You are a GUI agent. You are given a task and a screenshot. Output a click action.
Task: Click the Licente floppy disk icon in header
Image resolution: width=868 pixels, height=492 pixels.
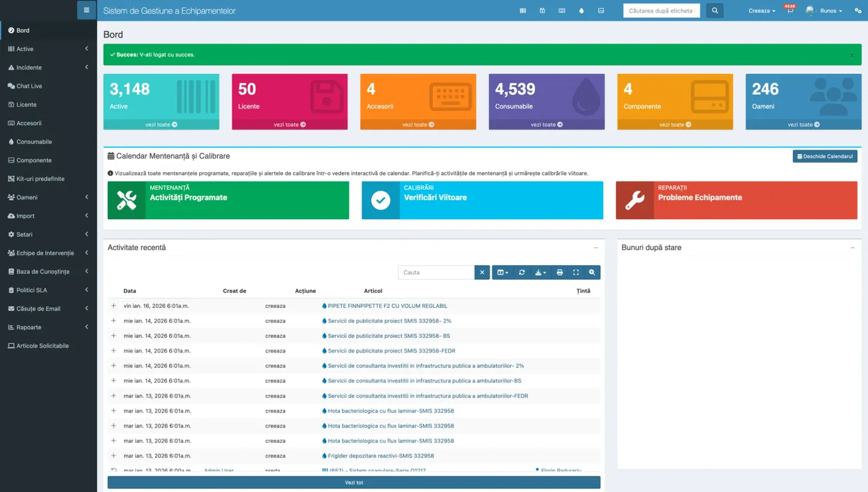[x=542, y=10]
